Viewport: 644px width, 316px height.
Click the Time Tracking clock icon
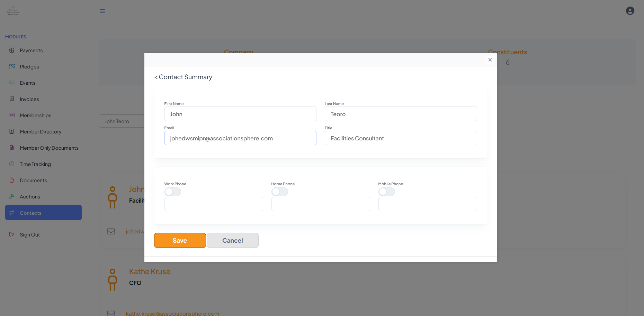pyautogui.click(x=12, y=164)
